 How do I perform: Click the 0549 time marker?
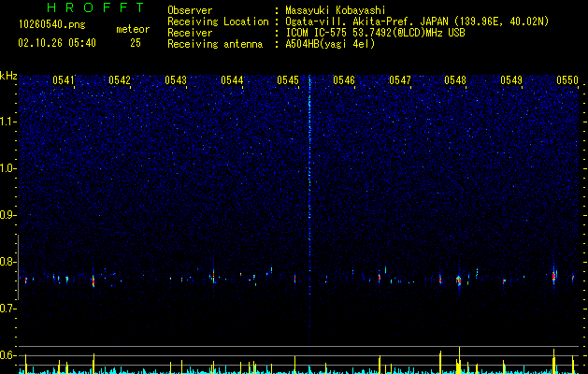(x=511, y=80)
